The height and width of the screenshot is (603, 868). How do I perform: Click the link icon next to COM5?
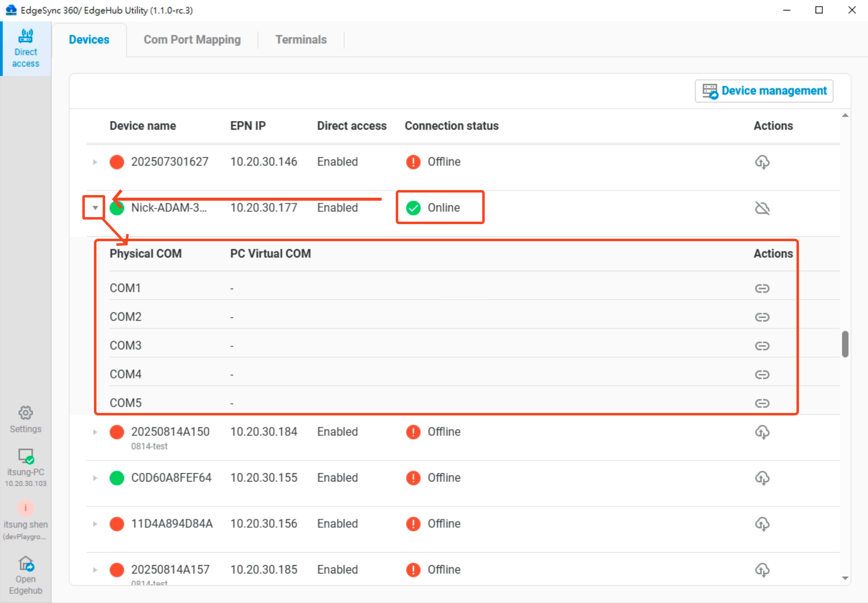click(762, 403)
